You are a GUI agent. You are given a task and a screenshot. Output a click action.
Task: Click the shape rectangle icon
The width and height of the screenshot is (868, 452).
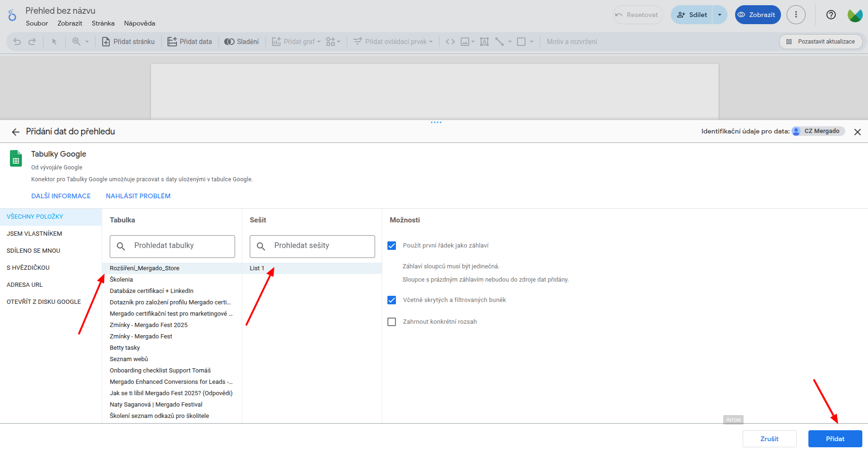pyautogui.click(x=521, y=42)
